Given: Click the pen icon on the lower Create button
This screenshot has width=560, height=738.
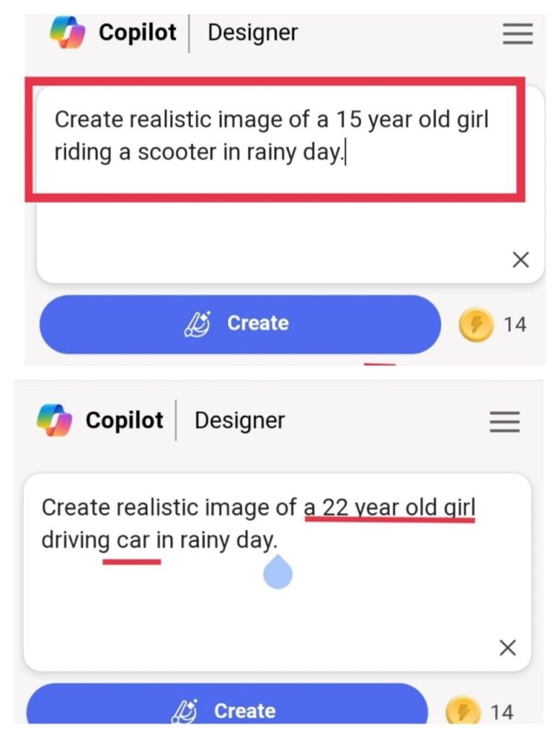Looking at the screenshot, I should click(x=187, y=711).
